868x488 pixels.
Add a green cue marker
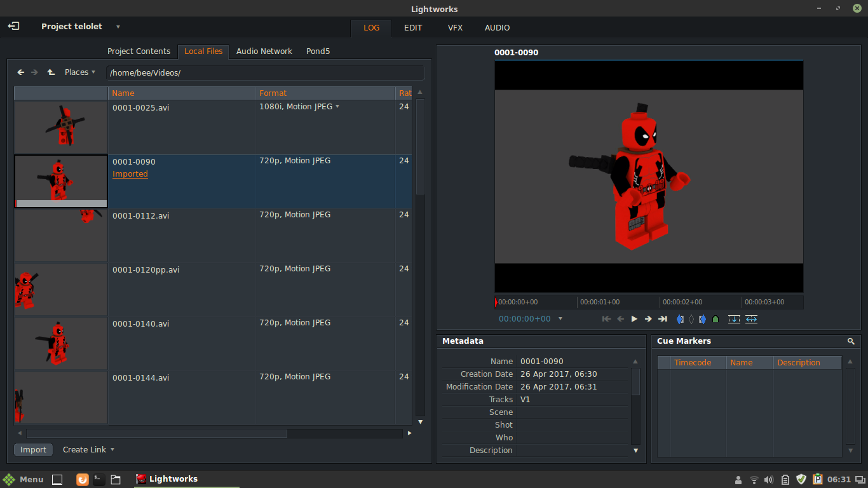click(x=715, y=319)
